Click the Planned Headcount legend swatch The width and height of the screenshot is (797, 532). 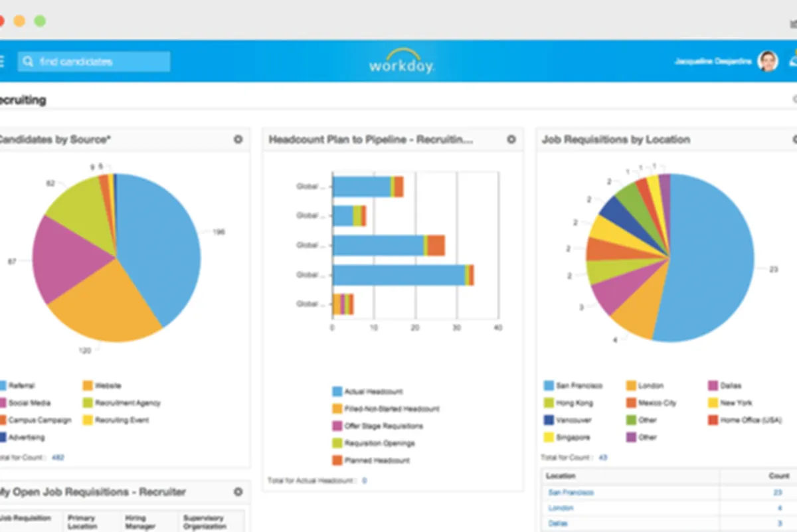(337, 460)
